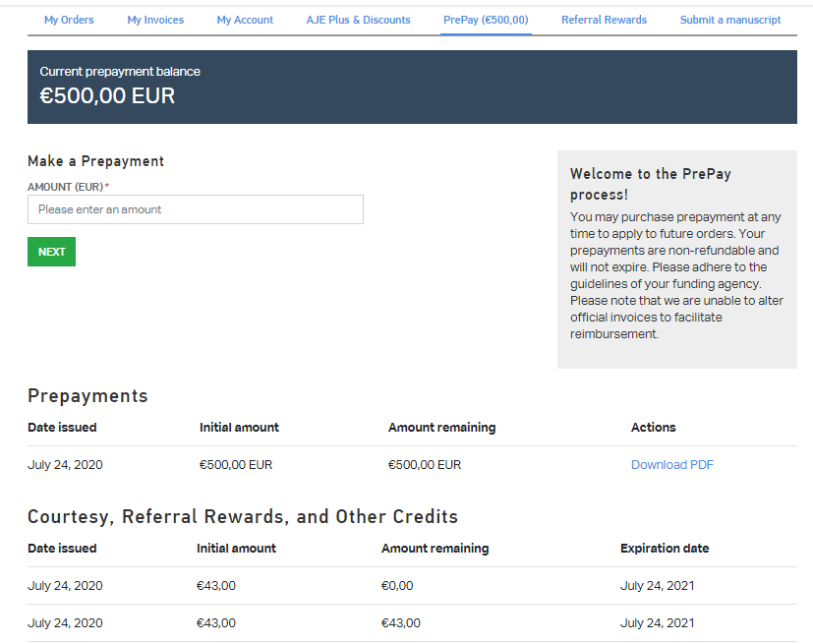Image resolution: width=813 pixels, height=644 pixels.
Task: Click the Make a Prepayment heading
Action: click(96, 161)
